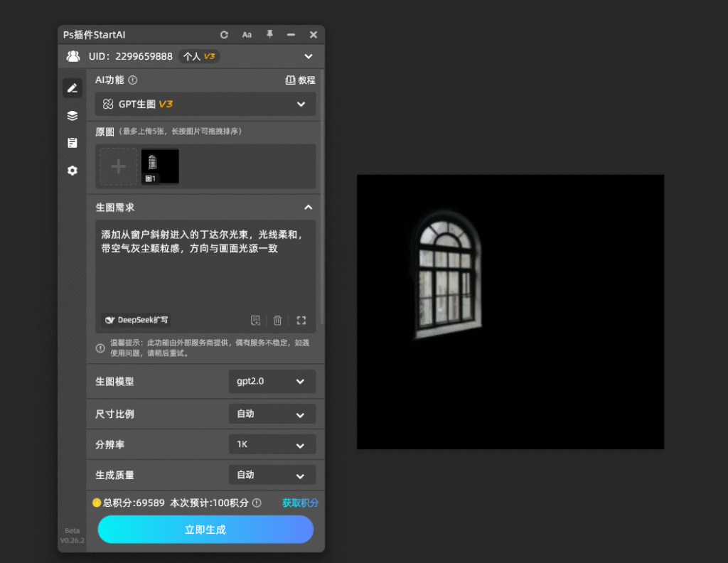Click the trash icon to clear prompt
Image resolution: width=728 pixels, height=563 pixels.
[278, 321]
